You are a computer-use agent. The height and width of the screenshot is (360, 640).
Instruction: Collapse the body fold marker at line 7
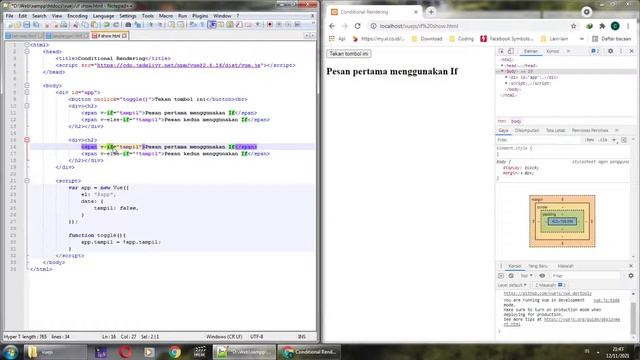pos(27,86)
